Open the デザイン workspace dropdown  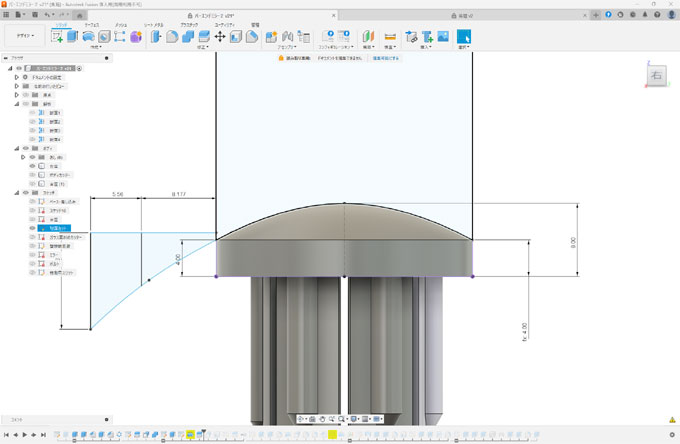click(23, 36)
